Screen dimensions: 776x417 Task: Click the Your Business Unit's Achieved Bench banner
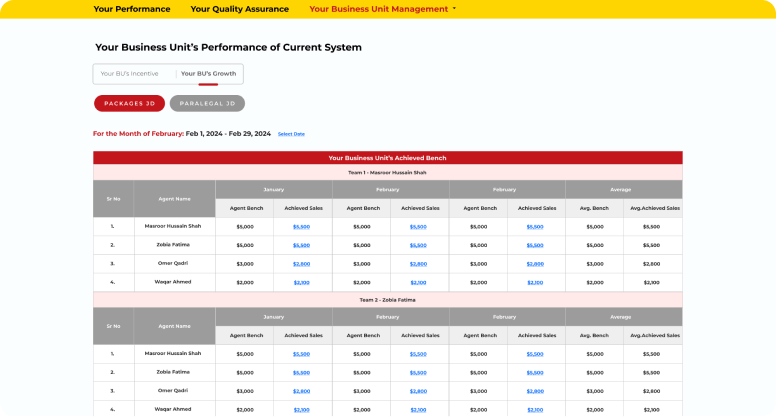(x=387, y=158)
